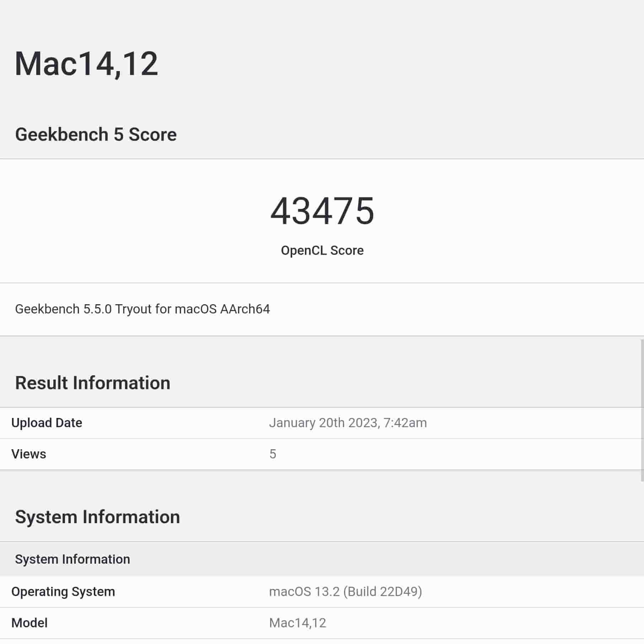
Task: Click the macOS 13.2 value text
Action: tap(304, 592)
